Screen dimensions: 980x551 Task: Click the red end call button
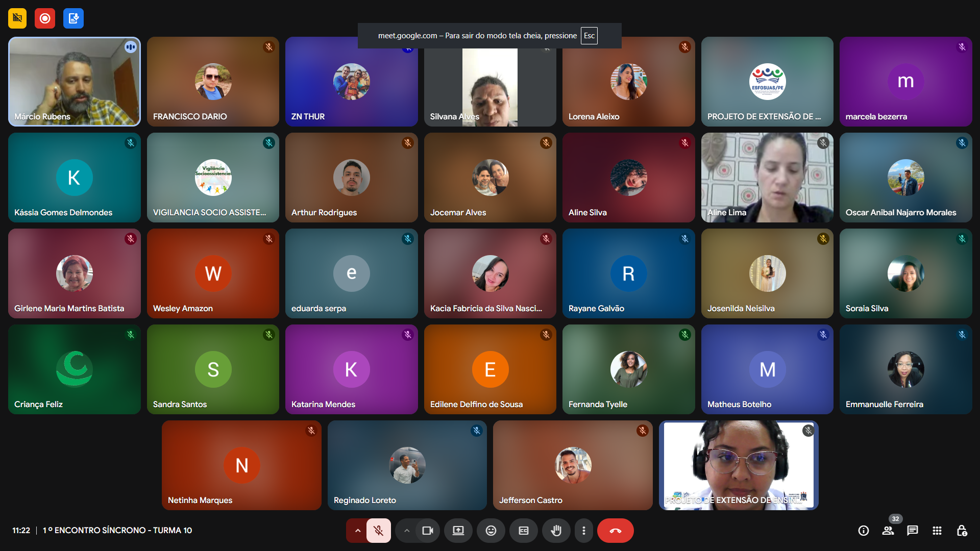point(616,531)
